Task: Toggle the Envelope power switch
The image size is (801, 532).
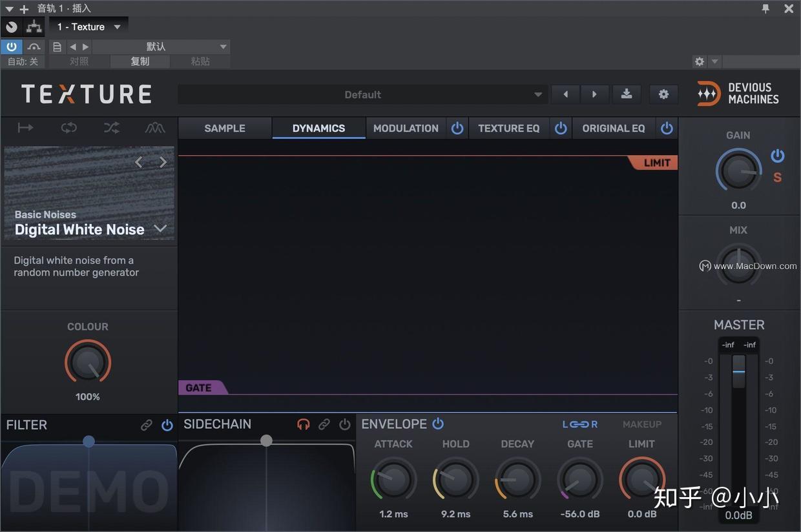Action: coord(438,424)
